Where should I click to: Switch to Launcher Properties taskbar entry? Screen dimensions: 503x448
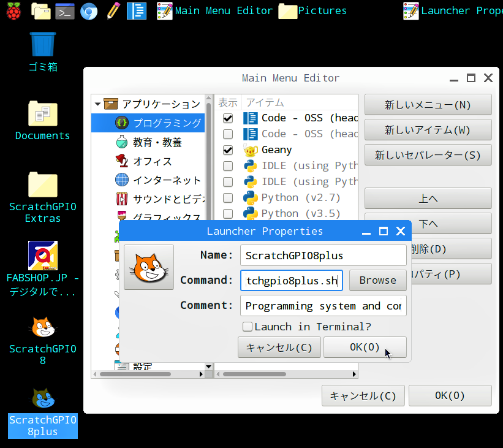(453, 11)
